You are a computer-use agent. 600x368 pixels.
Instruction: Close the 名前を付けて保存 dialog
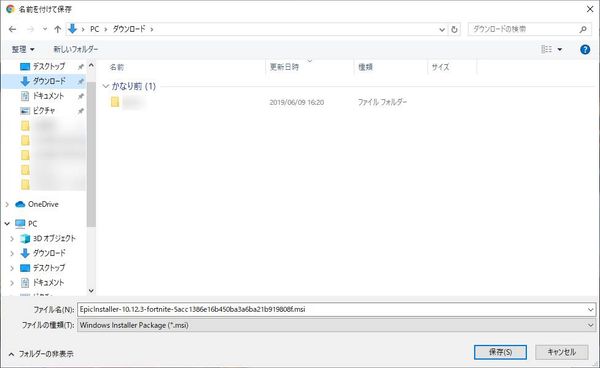tap(590, 9)
